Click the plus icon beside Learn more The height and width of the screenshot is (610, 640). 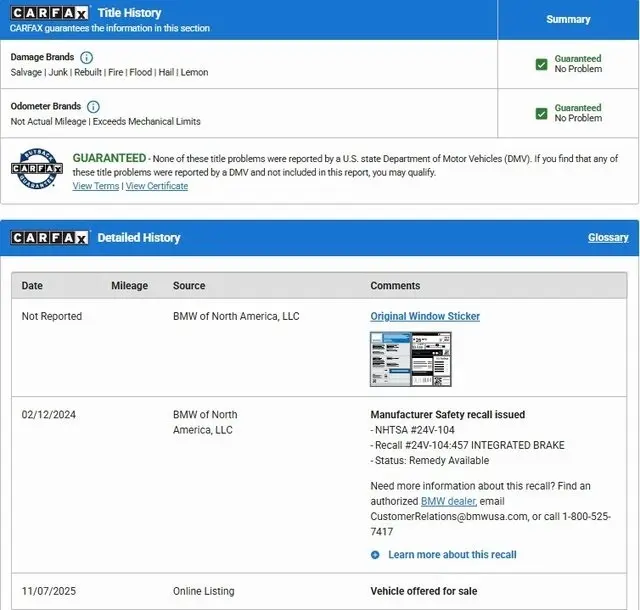pyautogui.click(x=375, y=554)
